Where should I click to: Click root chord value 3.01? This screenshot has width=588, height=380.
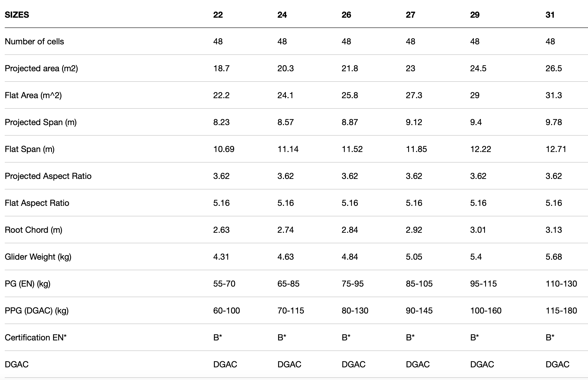[x=478, y=230]
